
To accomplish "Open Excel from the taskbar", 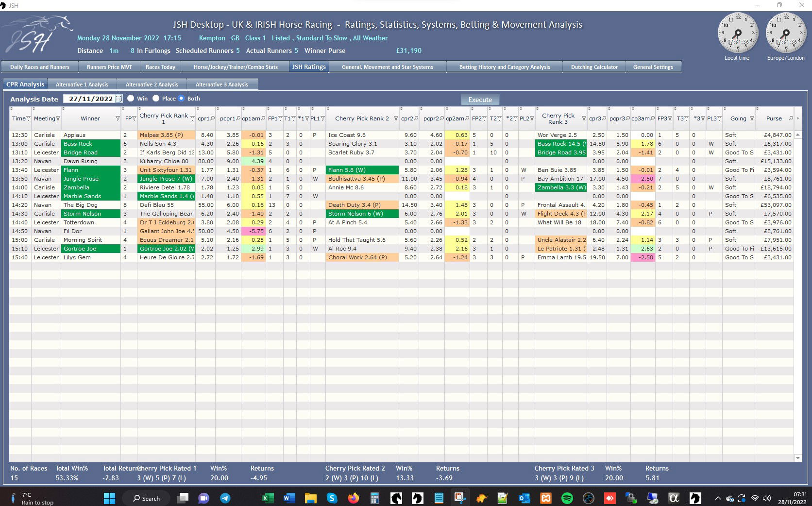I will tap(267, 498).
